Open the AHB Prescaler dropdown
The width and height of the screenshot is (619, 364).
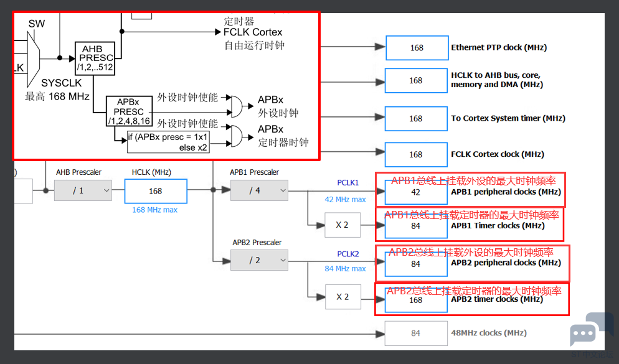83,190
